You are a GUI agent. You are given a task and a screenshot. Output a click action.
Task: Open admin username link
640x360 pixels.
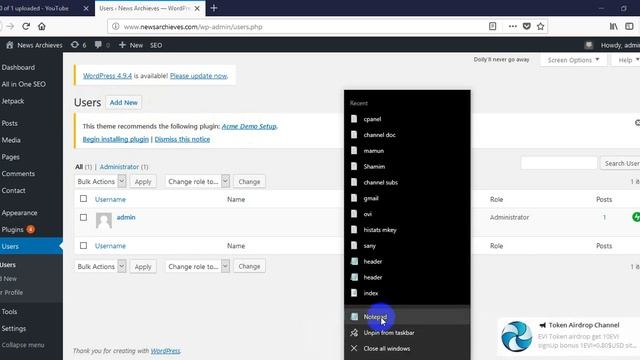click(x=126, y=217)
